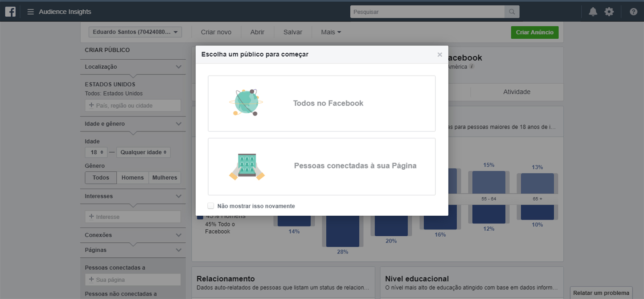Select the Homens gender toggle
644x299 pixels.
coord(132,178)
